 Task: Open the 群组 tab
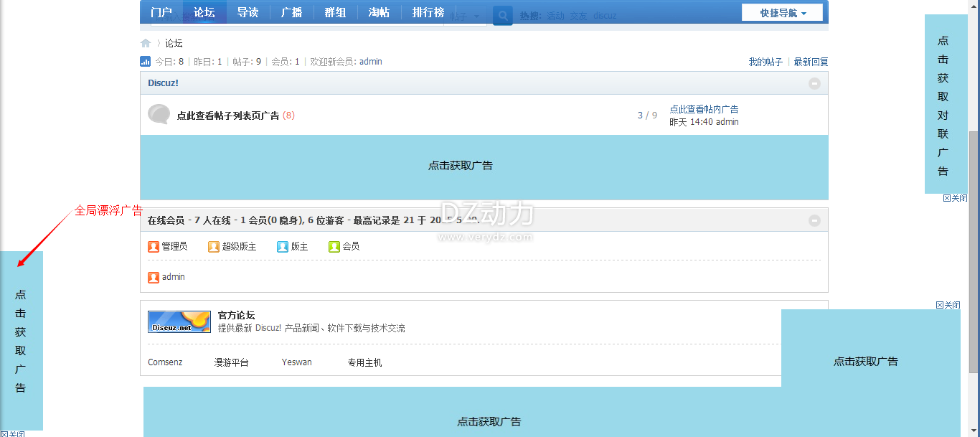tap(335, 12)
